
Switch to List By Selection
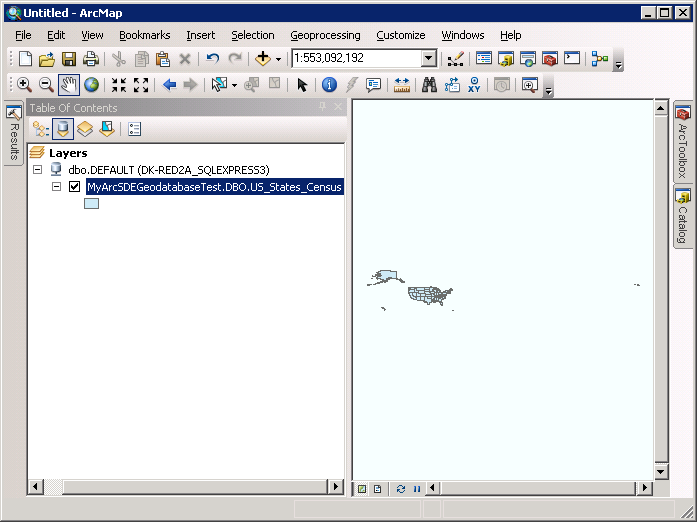[107, 129]
